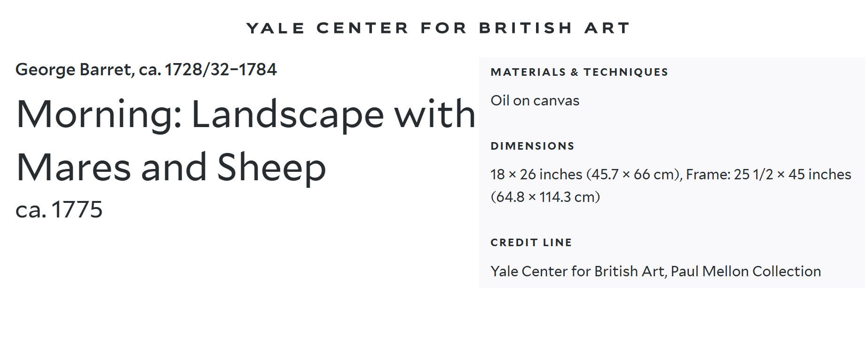Click the word YALE in the header
Screen dimensions: 868x337
pos(276,28)
